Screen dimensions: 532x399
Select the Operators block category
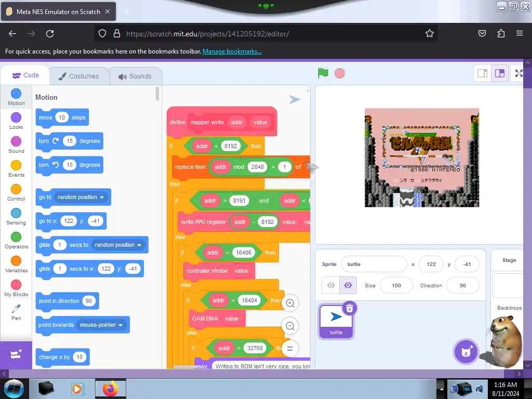[16, 241]
